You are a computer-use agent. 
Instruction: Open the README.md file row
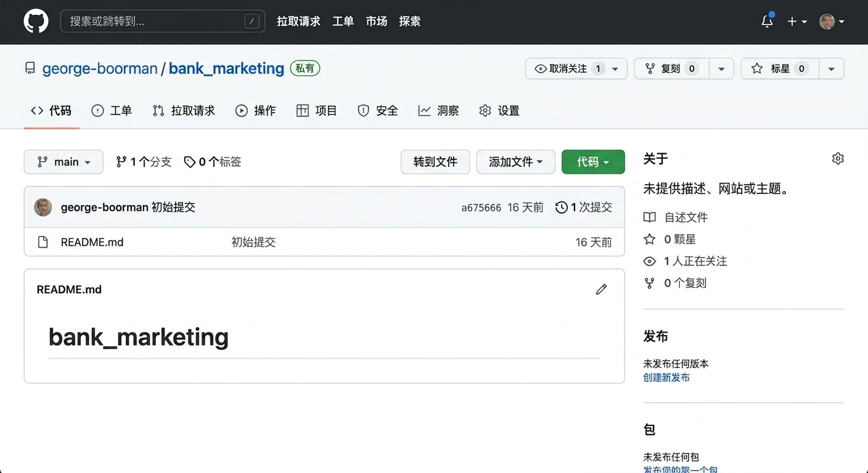tap(324, 242)
